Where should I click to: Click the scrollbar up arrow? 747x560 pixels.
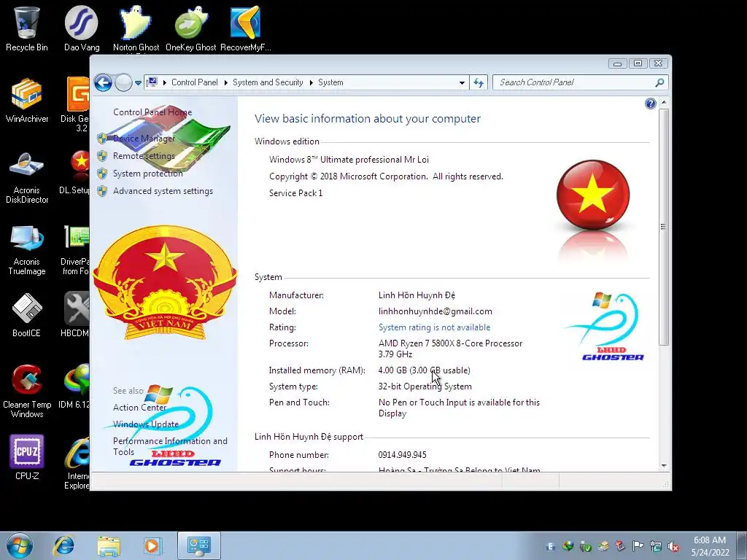(663, 102)
